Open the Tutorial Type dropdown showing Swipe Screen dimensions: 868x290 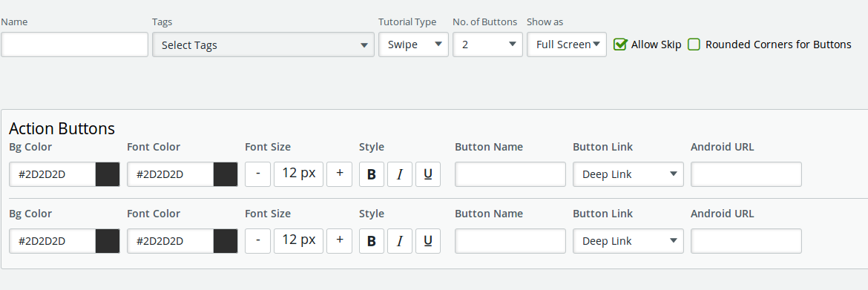[x=413, y=45]
